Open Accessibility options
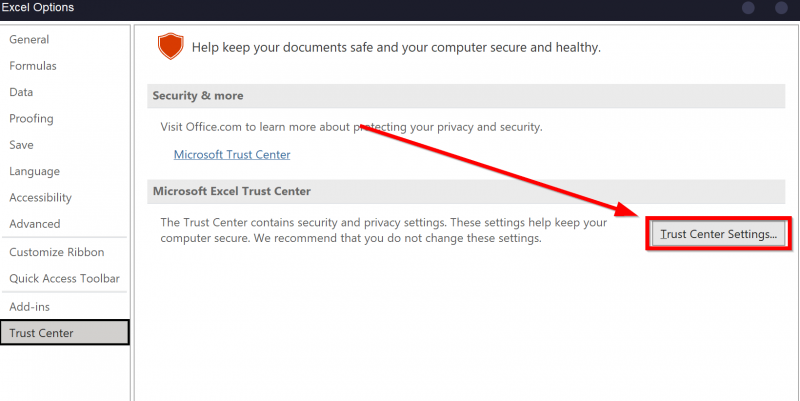 click(x=40, y=198)
